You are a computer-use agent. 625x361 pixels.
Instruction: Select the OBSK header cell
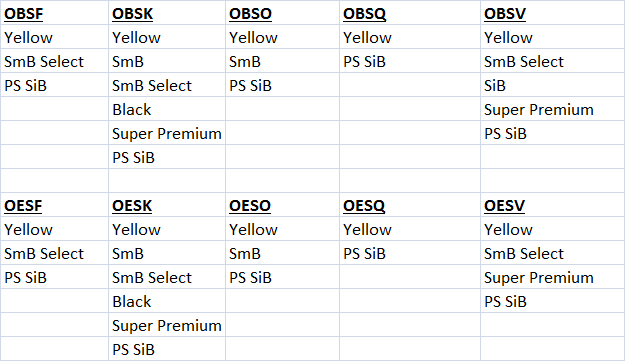pyautogui.click(x=167, y=13)
